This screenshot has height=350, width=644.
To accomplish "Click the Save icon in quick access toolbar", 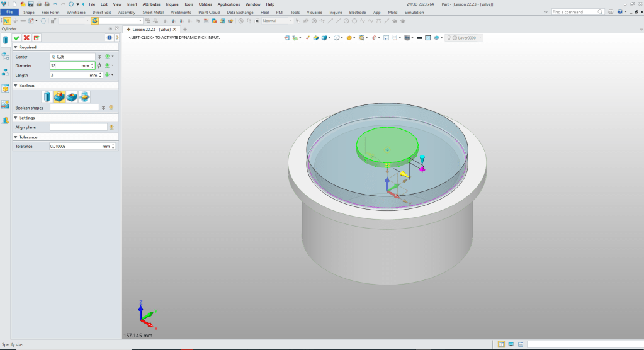I will (x=30, y=4).
